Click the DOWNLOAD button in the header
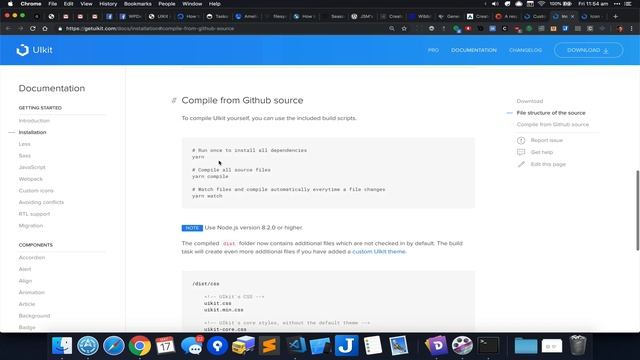This screenshot has height=360, width=640. tap(588, 50)
